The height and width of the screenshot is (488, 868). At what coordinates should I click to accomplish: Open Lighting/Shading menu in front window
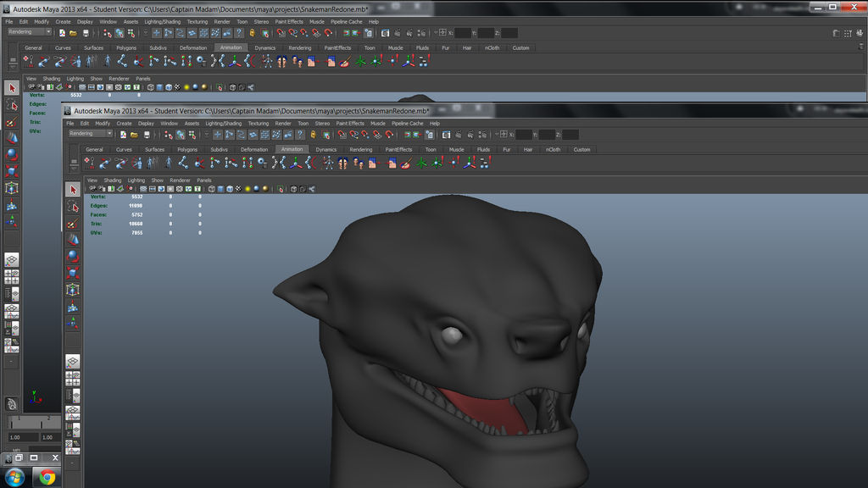pyautogui.click(x=223, y=124)
